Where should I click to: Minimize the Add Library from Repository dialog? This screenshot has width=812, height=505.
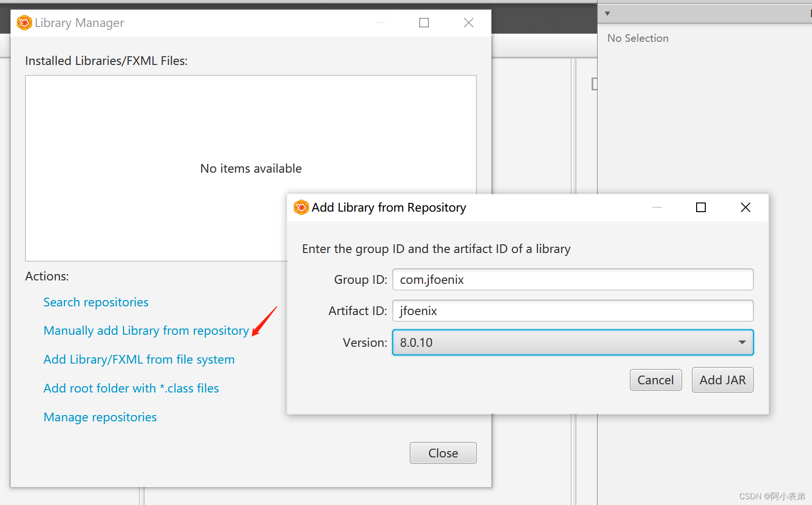pos(657,207)
